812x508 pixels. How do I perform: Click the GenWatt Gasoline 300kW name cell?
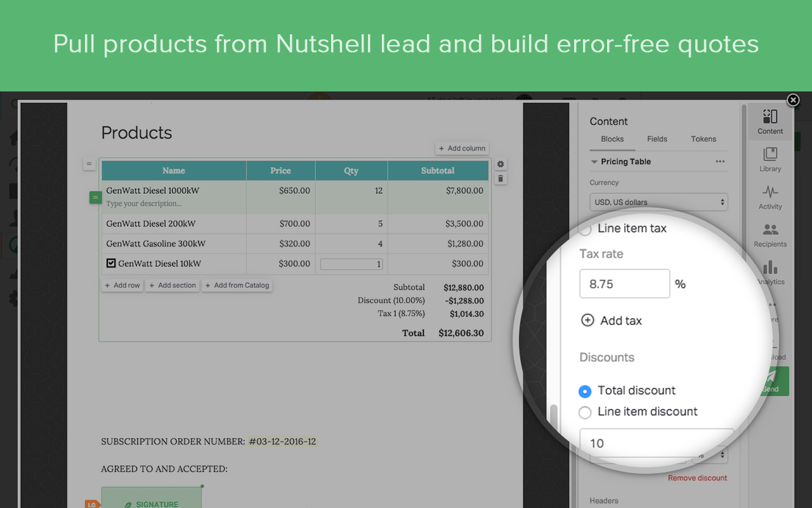click(x=156, y=243)
